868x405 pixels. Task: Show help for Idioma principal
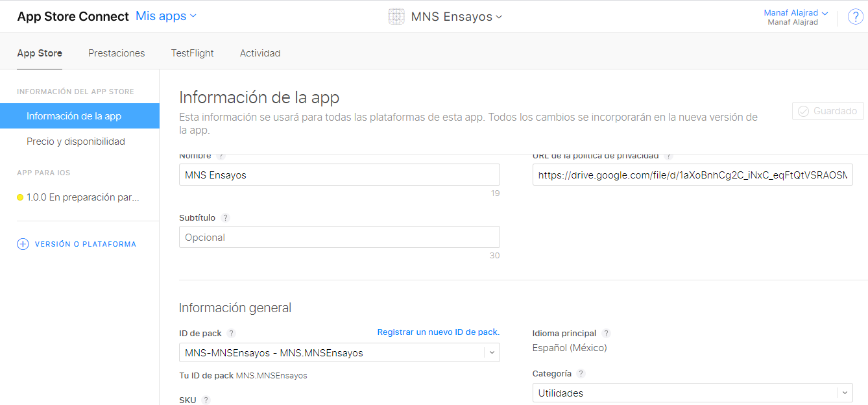point(606,334)
